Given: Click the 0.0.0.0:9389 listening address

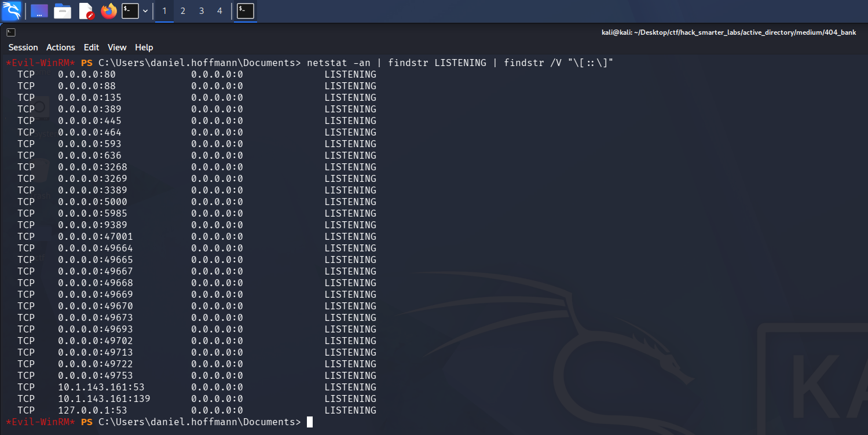Looking at the screenshot, I should click(93, 225).
